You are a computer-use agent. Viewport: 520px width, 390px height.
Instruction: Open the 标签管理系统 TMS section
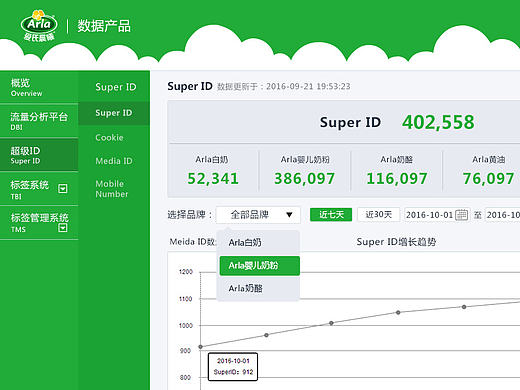click(39, 223)
